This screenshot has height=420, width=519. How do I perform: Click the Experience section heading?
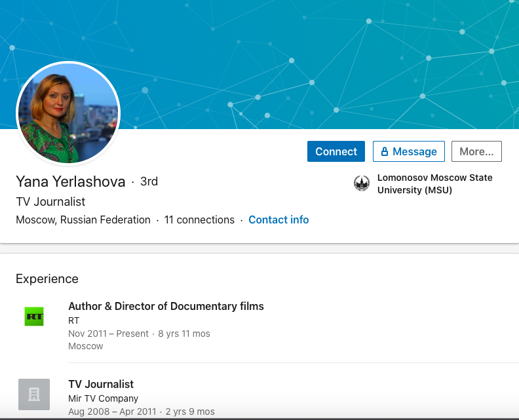click(47, 278)
